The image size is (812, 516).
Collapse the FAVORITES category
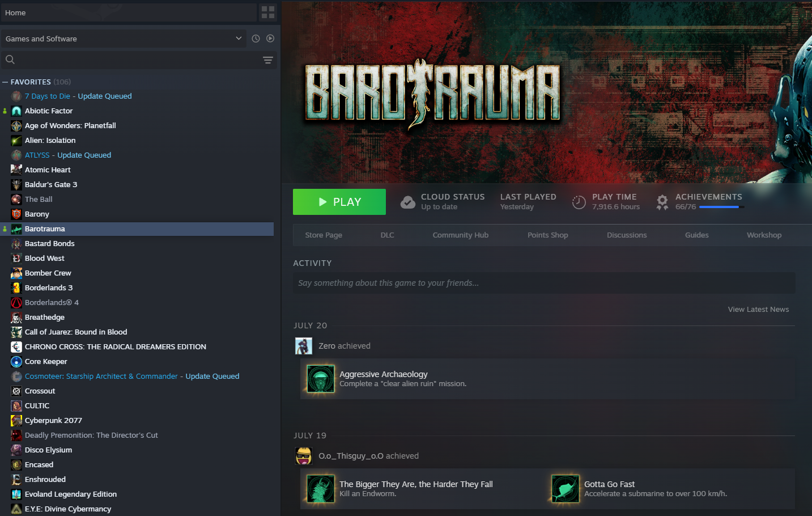click(5, 82)
